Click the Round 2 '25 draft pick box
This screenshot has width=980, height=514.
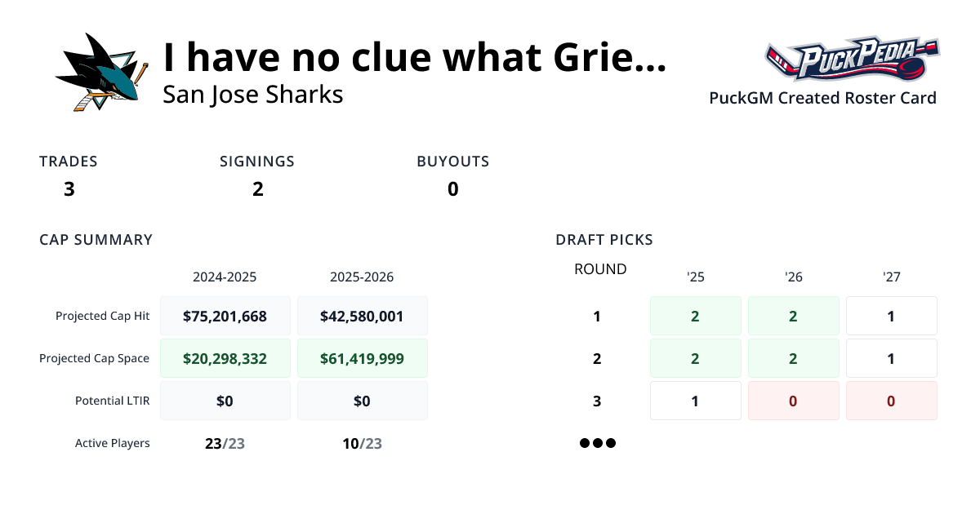click(695, 358)
